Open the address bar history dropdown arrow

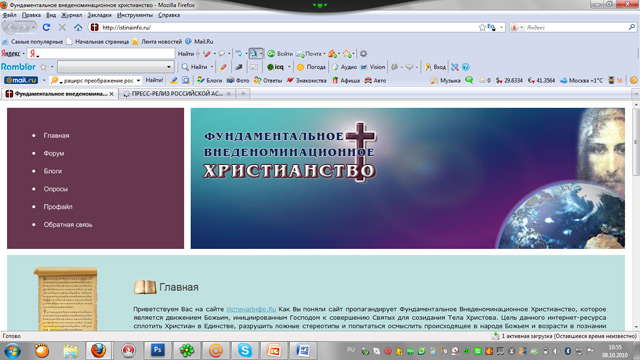(x=501, y=27)
